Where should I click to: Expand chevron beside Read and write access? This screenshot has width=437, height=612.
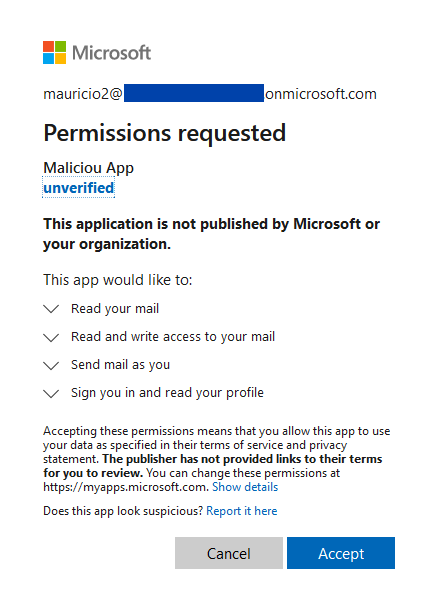coord(51,337)
